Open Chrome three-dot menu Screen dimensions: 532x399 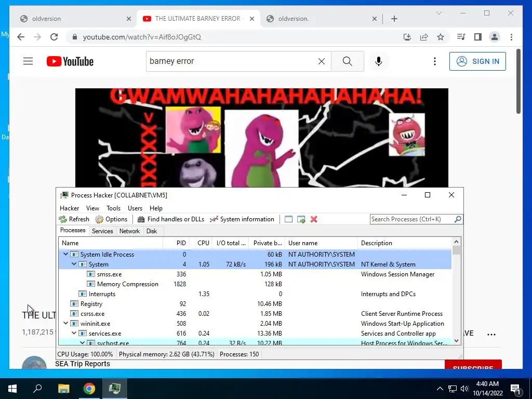click(511, 37)
